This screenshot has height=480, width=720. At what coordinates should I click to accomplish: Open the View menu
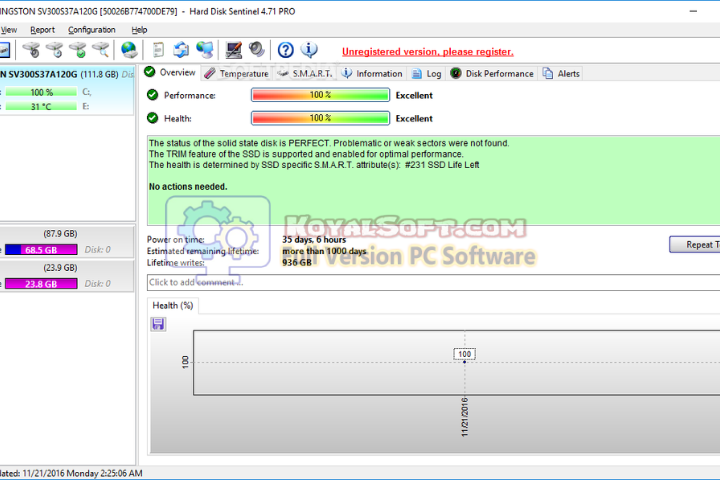click(x=8, y=30)
